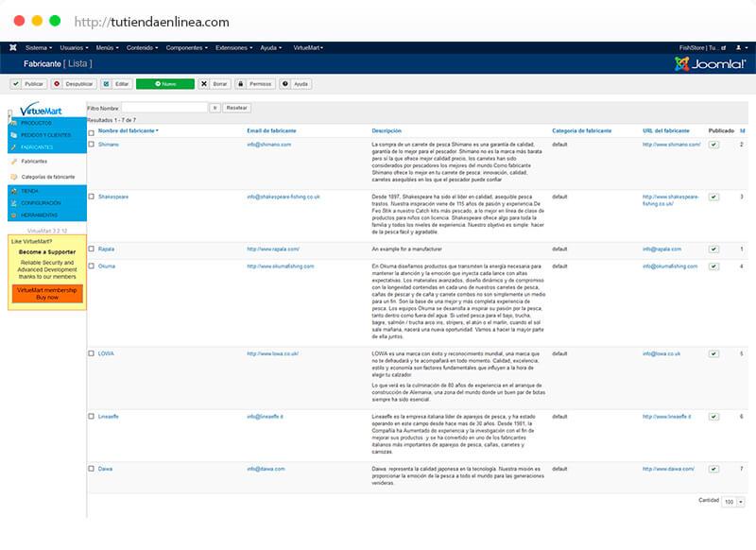Open the Cantidad results-per-page dropdown
756x550 pixels.
(734, 501)
